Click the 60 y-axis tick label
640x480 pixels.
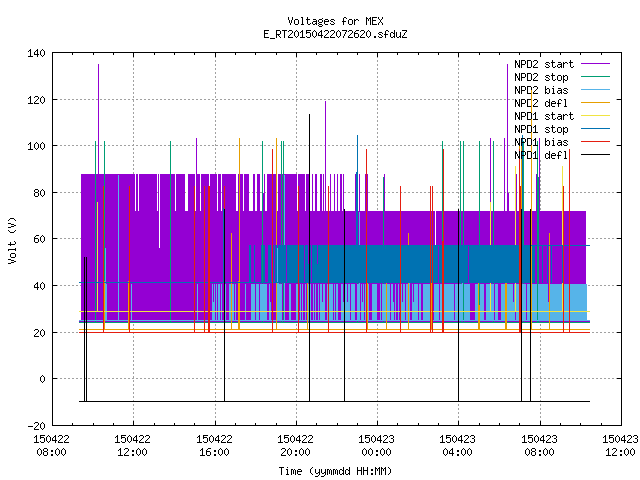(x=39, y=239)
